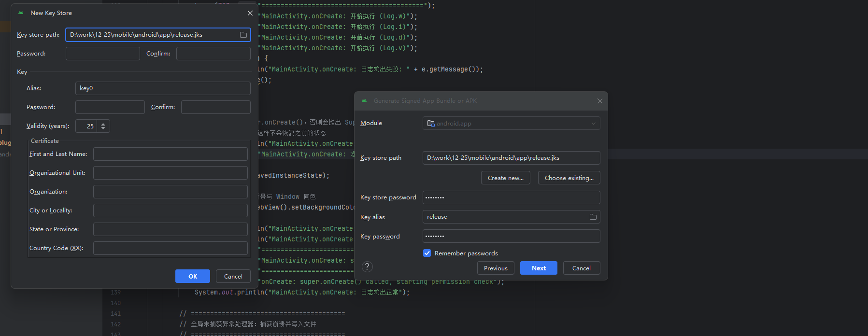Focus the key store Password field
This screenshot has height=336, width=868.
point(103,54)
